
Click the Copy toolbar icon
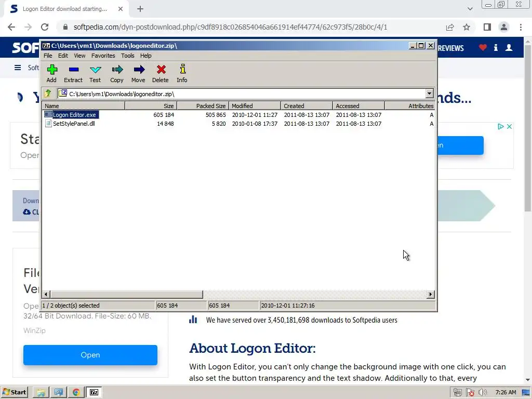(x=117, y=73)
